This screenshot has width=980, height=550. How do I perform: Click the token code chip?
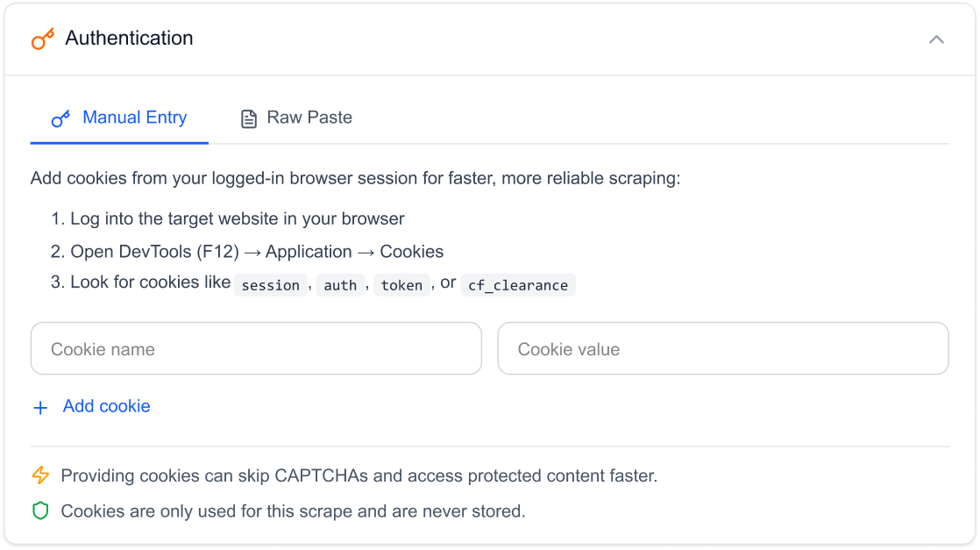tap(401, 285)
